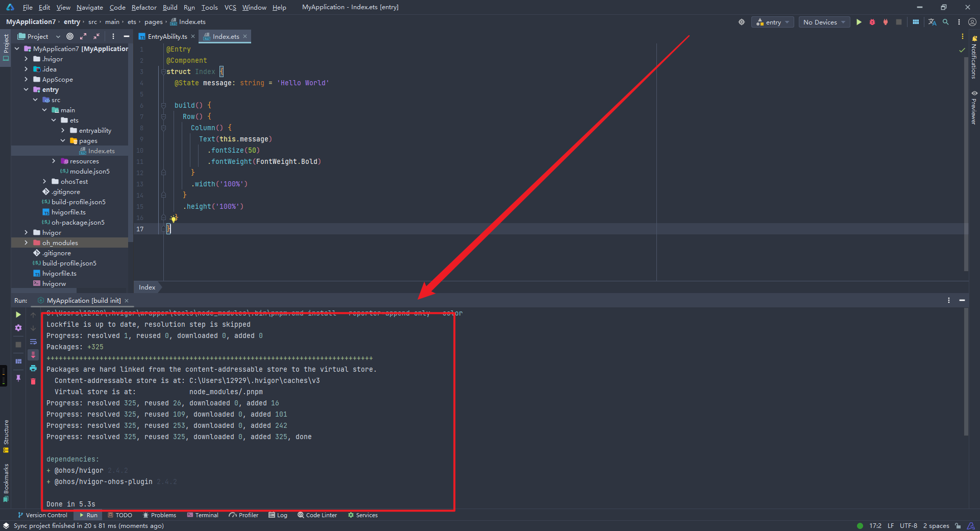Minimize the Run tool window
The height and width of the screenshot is (531, 980).
coord(962,300)
